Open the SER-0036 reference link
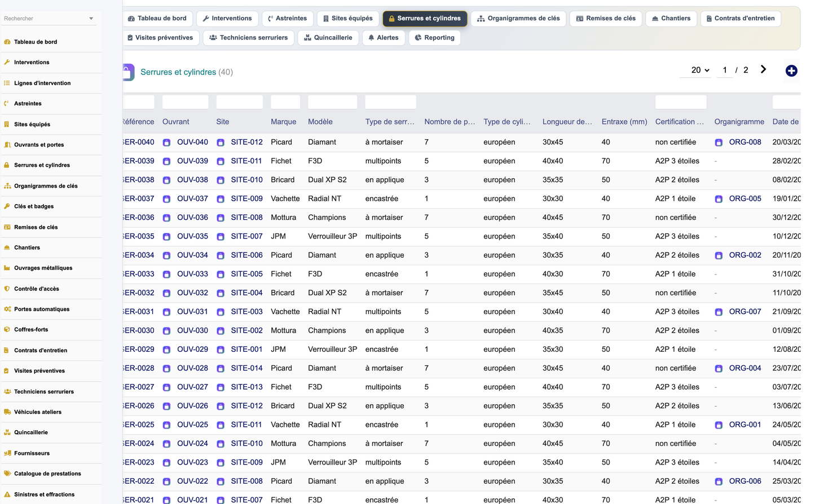 [138, 218]
